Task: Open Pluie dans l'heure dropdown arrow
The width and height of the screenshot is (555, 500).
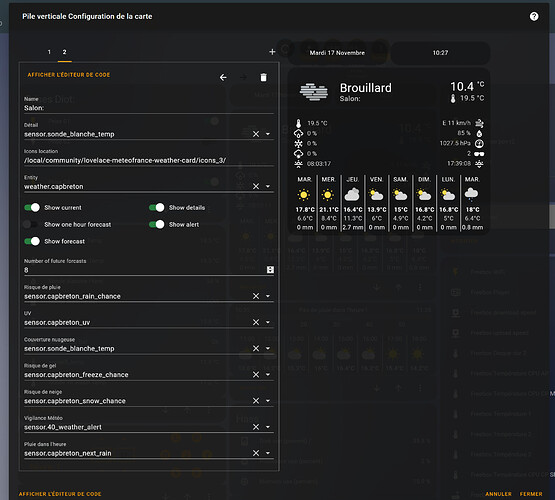Action: tap(268, 453)
